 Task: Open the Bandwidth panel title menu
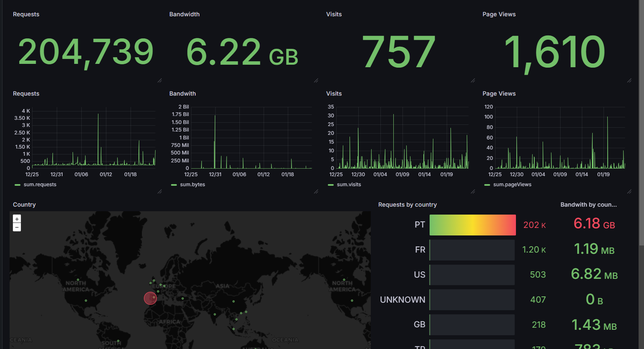coord(184,14)
